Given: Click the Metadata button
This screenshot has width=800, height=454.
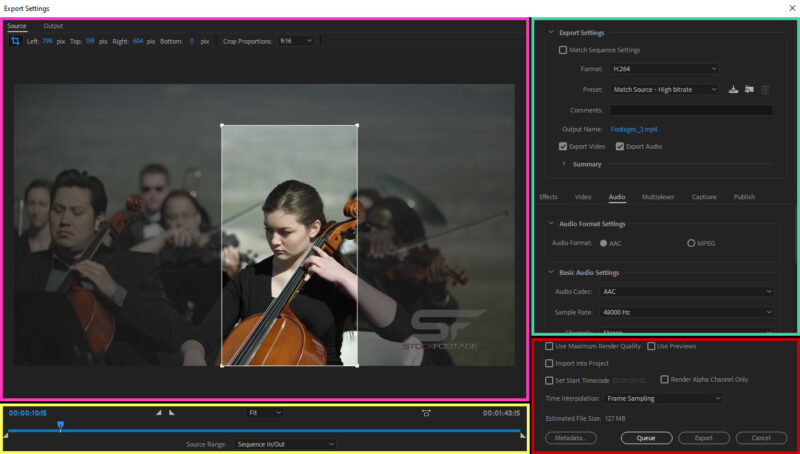Looking at the screenshot, I should tap(571, 438).
